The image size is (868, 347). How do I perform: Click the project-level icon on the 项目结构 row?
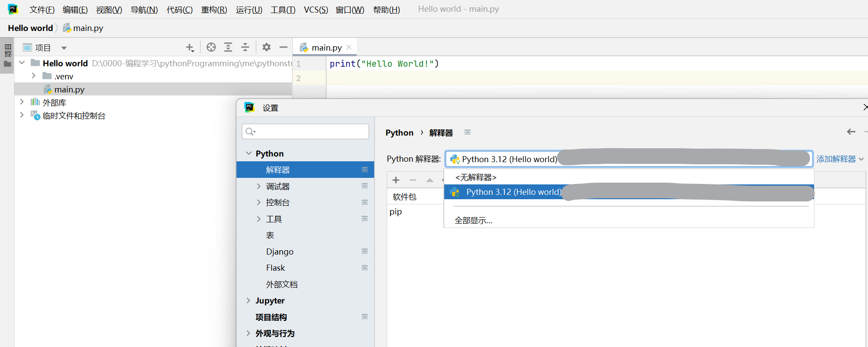coord(365,316)
